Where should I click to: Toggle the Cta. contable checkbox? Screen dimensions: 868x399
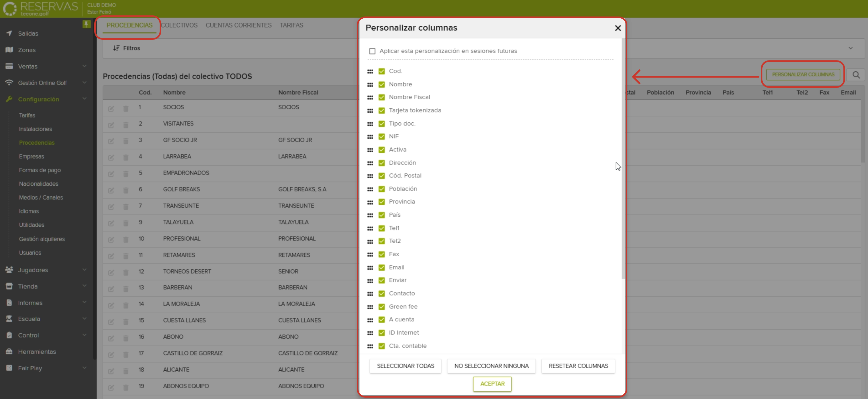381,346
